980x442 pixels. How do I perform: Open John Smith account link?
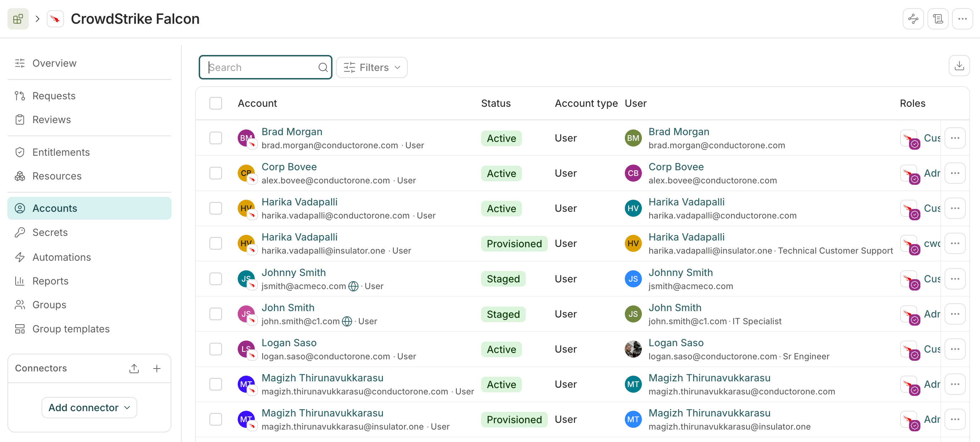(x=288, y=308)
